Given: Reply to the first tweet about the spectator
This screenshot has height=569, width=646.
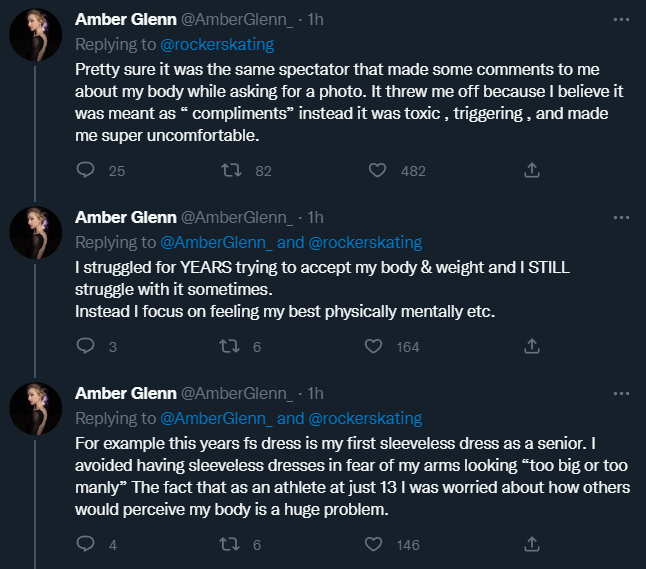Looking at the screenshot, I should coord(86,170).
